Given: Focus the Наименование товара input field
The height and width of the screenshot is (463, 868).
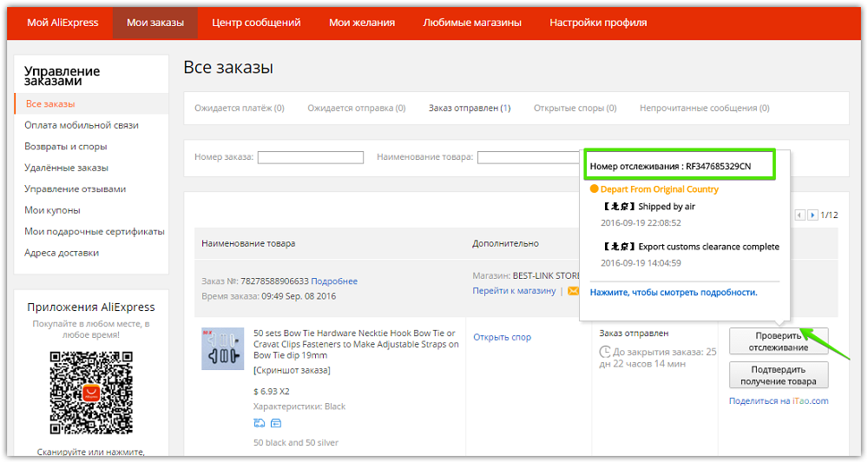Looking at the screenshot, I should [529, 157].
